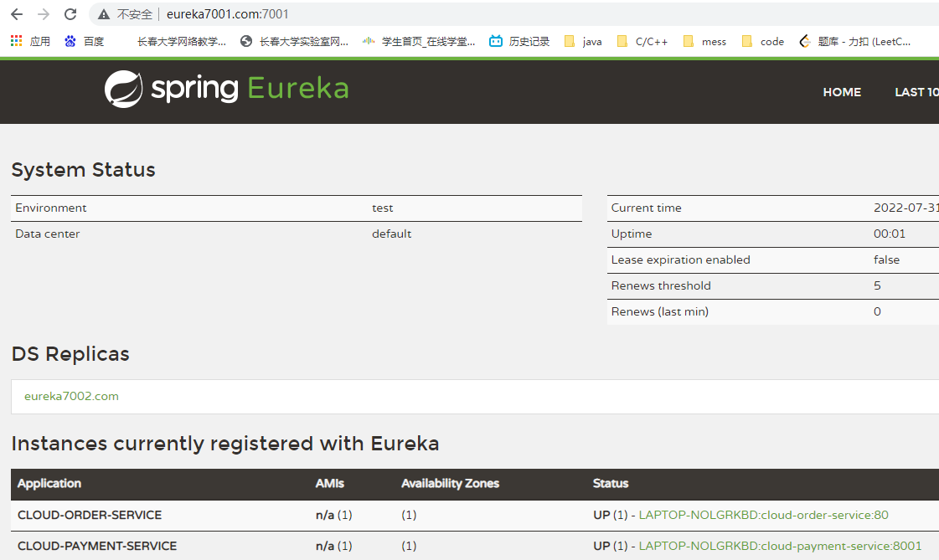Click the CLOUD-ORDER-SERVICE application cell

tap(90, 515)
